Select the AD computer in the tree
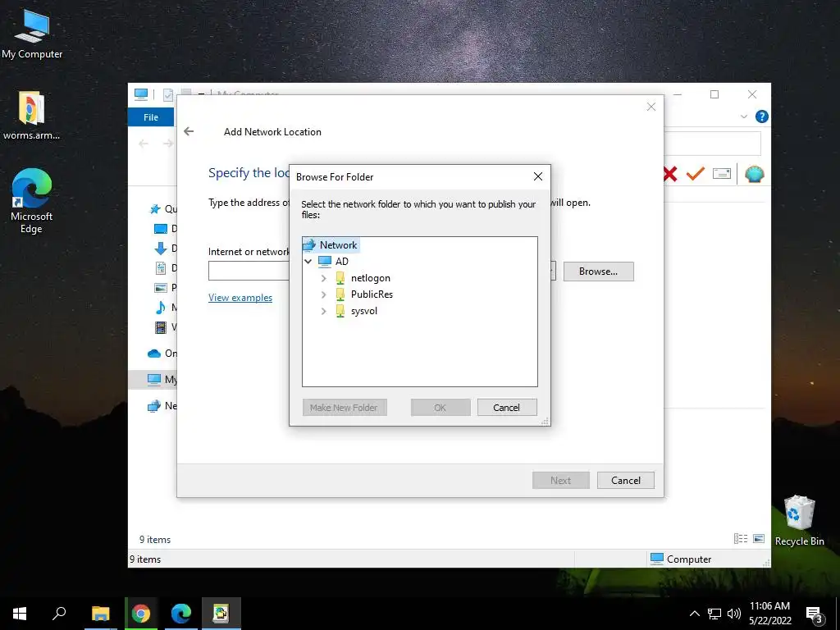Viewport: 840px width, 630px height. [x=342, y=262]
